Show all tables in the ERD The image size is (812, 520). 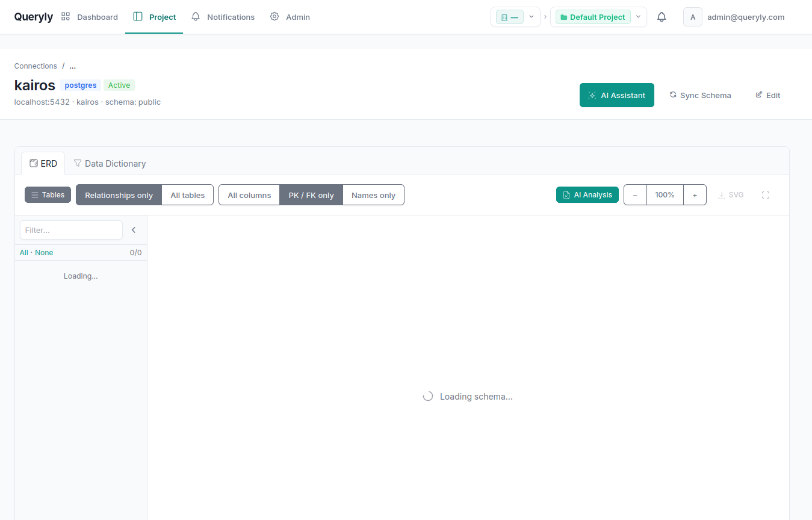pyautogui.click(x=187, y=194)
